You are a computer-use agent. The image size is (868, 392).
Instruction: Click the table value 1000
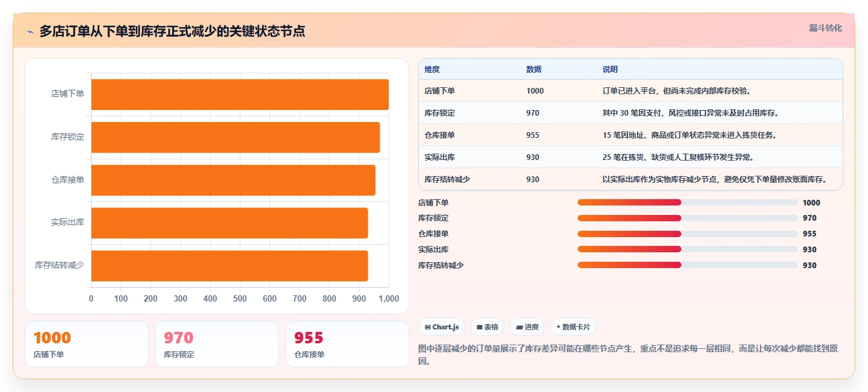click(535, 91)
